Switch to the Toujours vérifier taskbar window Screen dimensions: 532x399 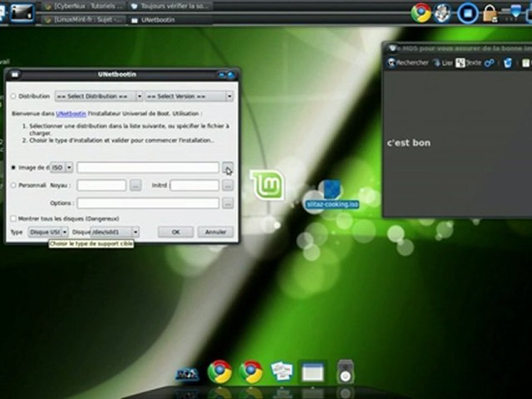pos(170,6)
